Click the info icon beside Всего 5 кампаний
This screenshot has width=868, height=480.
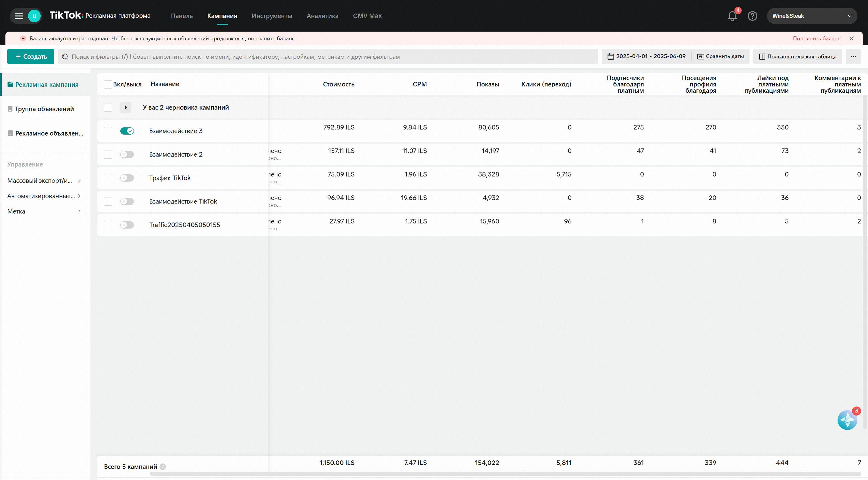[163, 466]
